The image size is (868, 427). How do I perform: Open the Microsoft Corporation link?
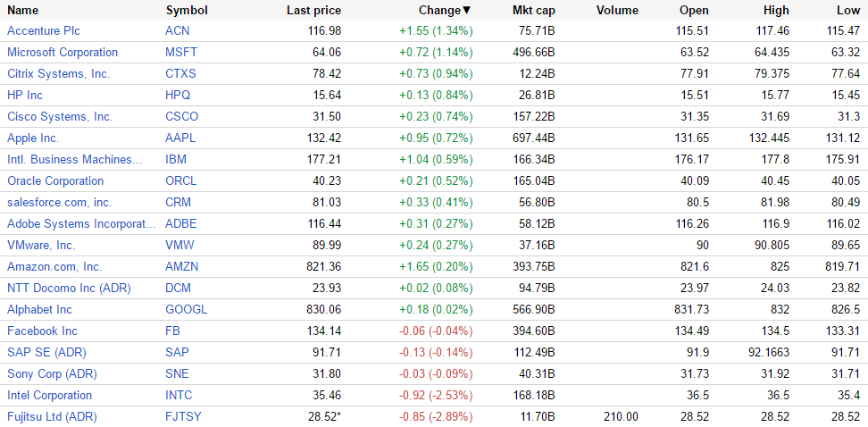pyautogui.click(x=63, y=52)
